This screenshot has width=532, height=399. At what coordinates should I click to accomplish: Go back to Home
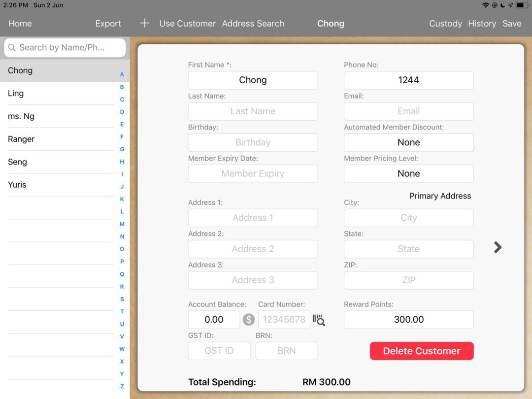tap(20, 23)
